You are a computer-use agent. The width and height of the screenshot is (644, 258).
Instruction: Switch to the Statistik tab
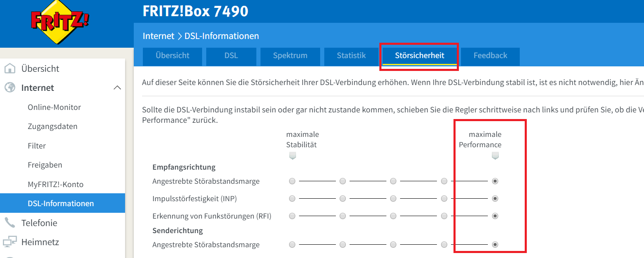pyautogui.click(x=351, y=57)
